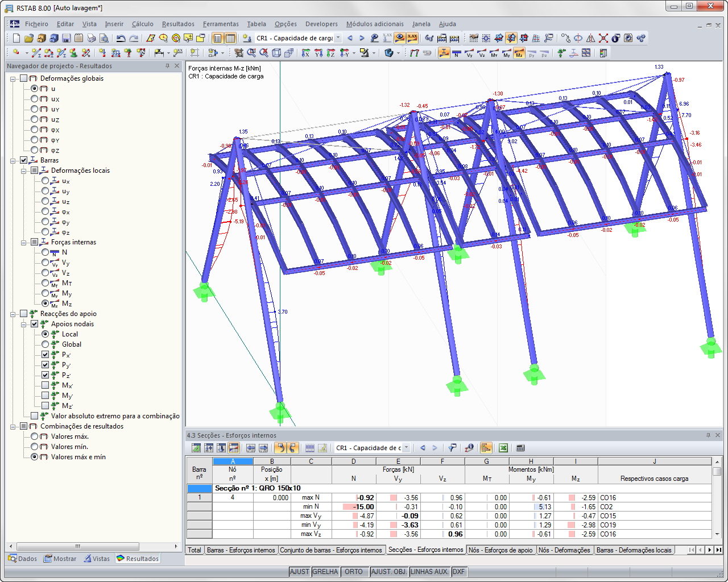Click the ORTO status bar button
This screenshot has height=582, width=728.
[354, 572]
